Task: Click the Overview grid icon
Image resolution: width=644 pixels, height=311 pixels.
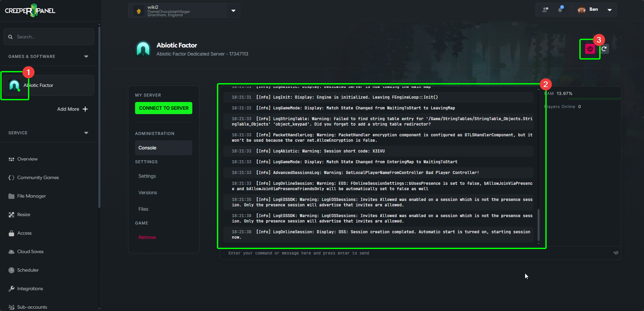Action: pos(11,159)
